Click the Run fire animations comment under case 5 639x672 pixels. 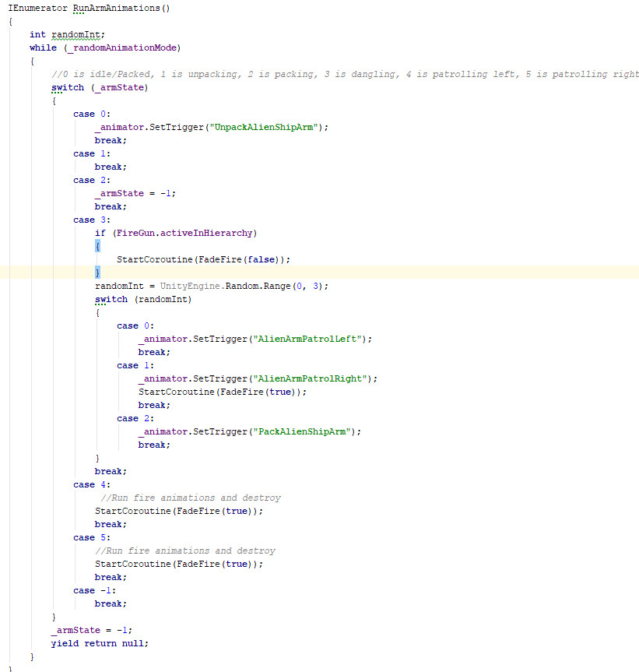(185, 551)
